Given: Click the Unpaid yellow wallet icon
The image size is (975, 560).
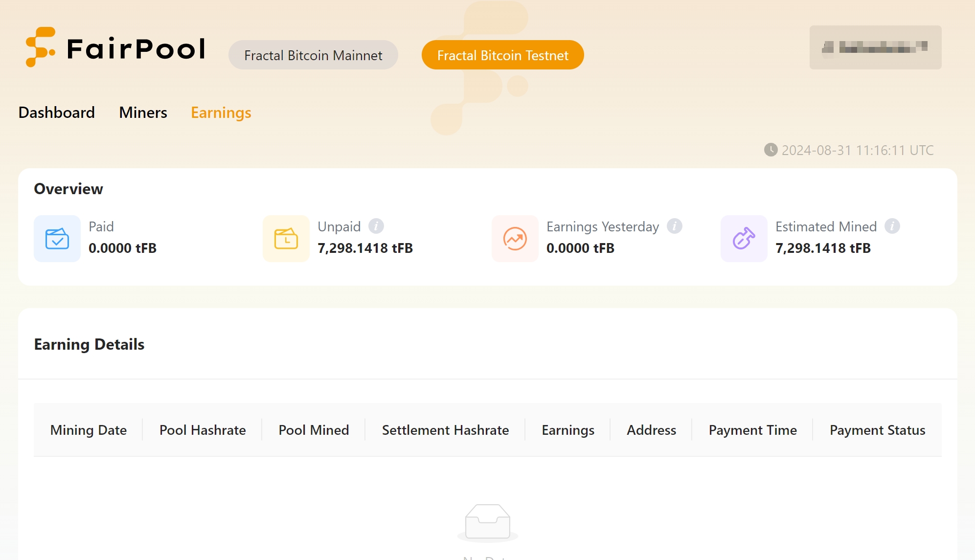Looking at the screenshot, I should click(286, 239).
